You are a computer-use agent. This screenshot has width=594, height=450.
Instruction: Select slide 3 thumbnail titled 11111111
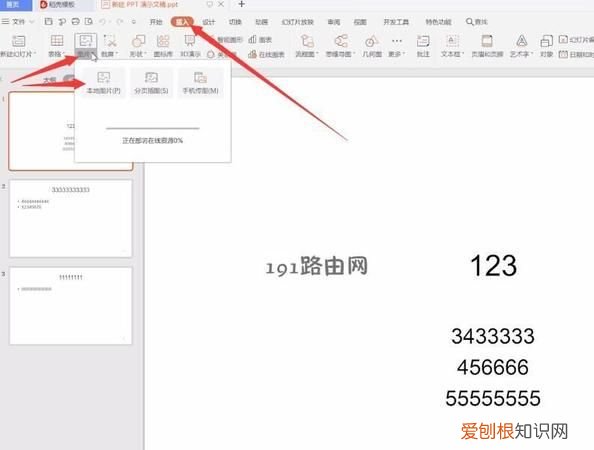point(71,306)
